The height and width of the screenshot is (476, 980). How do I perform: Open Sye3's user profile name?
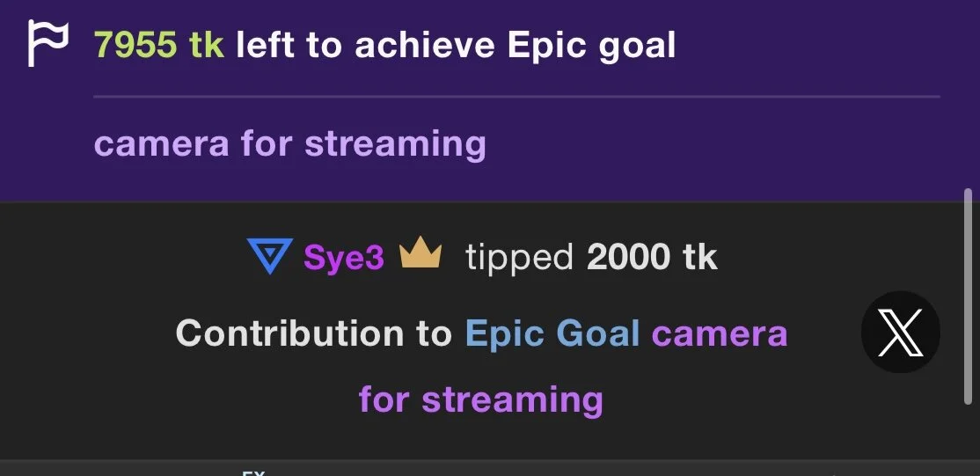(344, 258)
